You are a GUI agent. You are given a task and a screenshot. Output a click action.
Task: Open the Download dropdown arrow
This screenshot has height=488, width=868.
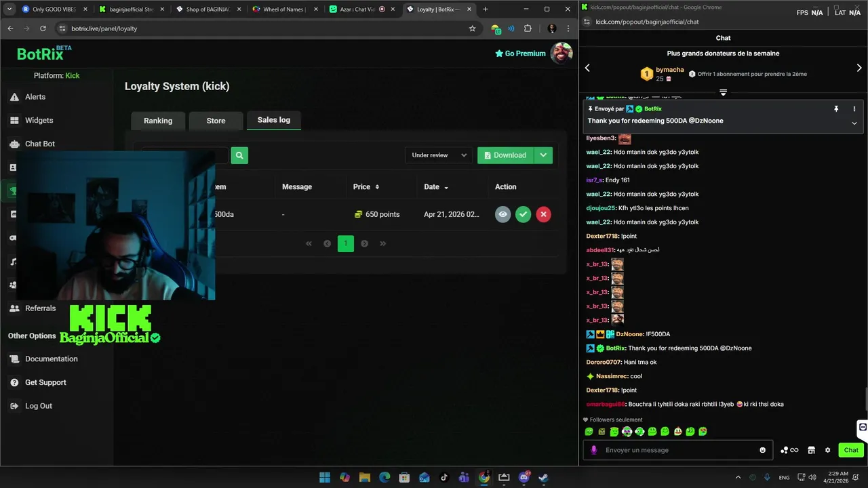[x=543, y=155]
